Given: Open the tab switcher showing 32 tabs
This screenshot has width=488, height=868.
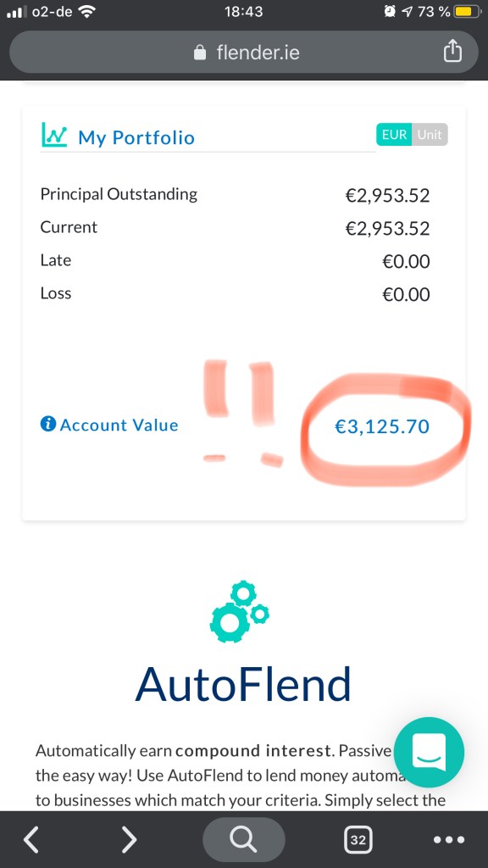Looking at the screenshot, I should [x=358, y=840].
